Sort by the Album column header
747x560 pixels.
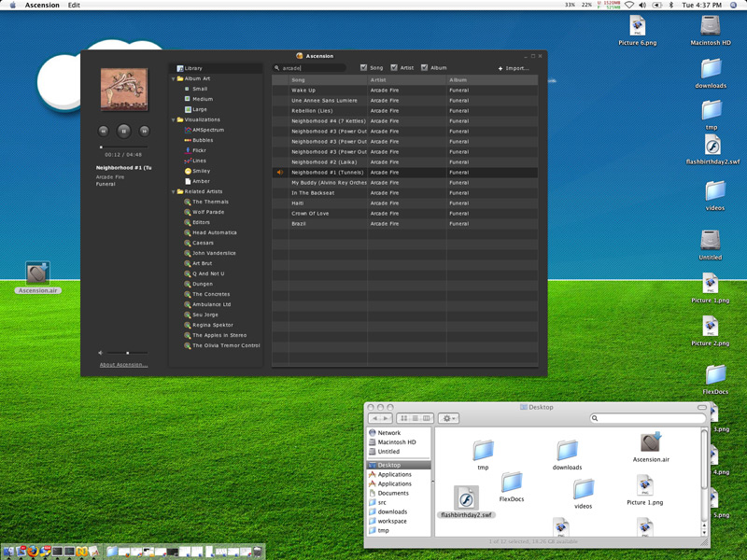click(492, 80)
